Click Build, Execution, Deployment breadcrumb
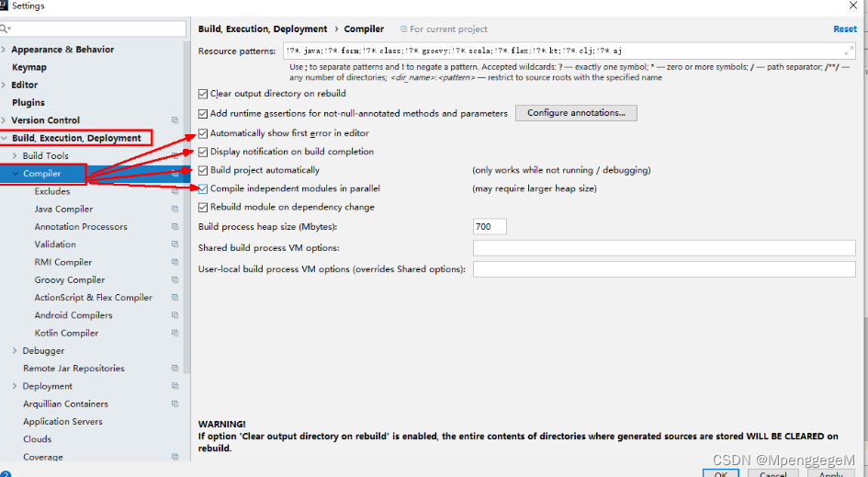Image resolution: width=868 pixels, height=477 pixels. [x=263, y=28]
